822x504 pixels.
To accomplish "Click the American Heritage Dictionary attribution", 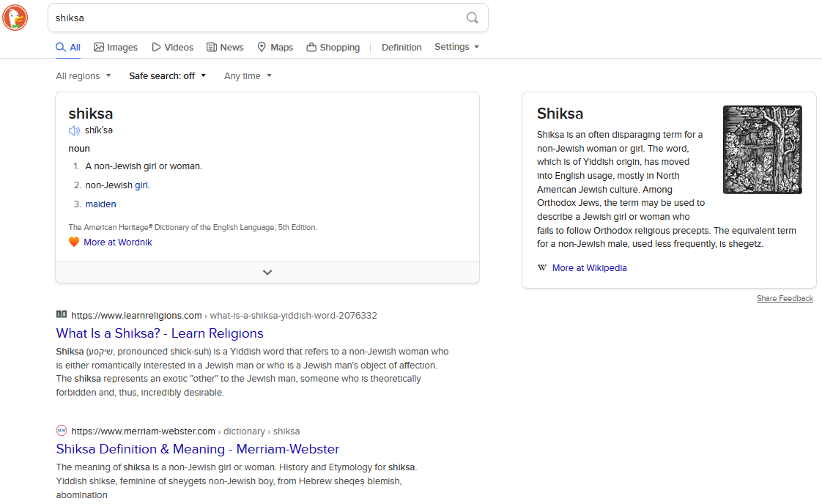I will 193,227.
